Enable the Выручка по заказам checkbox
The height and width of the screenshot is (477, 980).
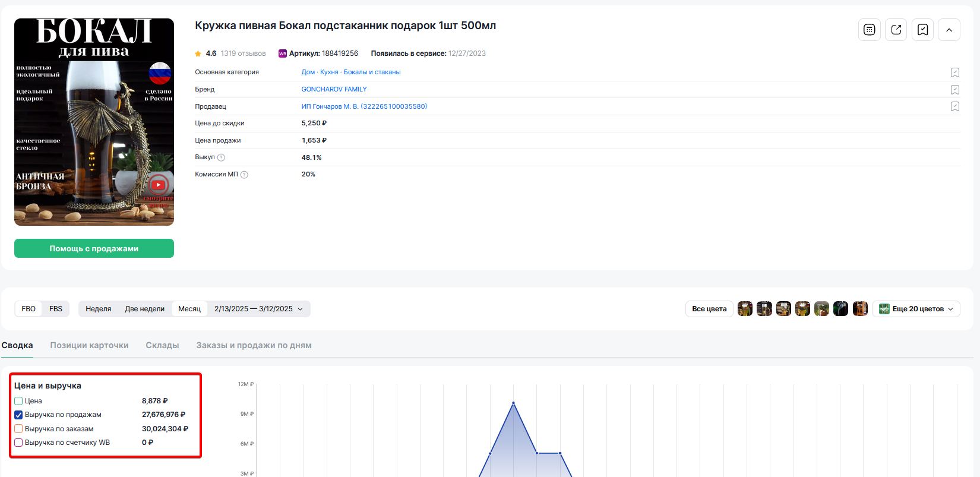18,429
